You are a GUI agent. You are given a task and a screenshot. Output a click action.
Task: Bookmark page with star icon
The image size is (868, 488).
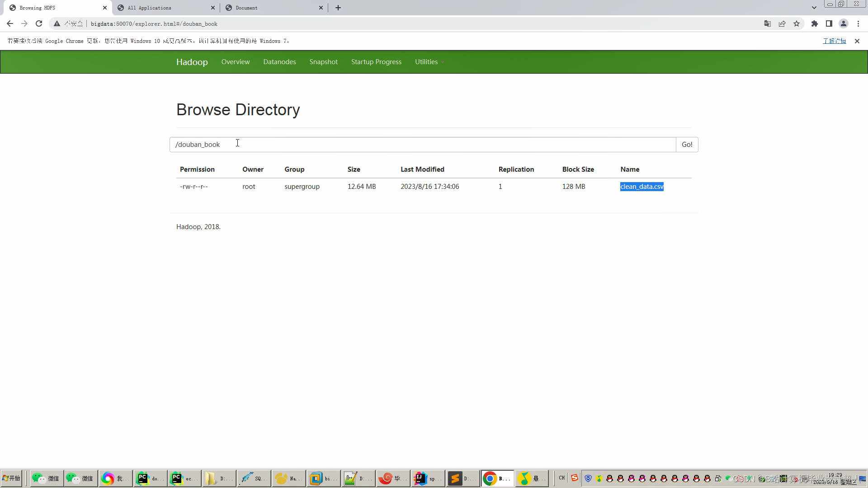pyautogui.click(x=797, y=23)
